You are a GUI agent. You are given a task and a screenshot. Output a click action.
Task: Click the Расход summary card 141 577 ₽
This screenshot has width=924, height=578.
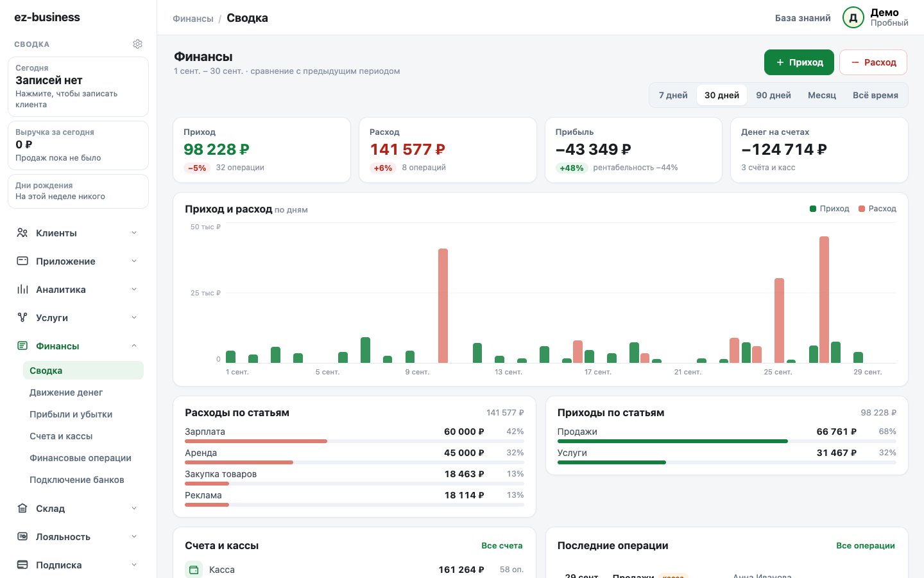point(448,150)
